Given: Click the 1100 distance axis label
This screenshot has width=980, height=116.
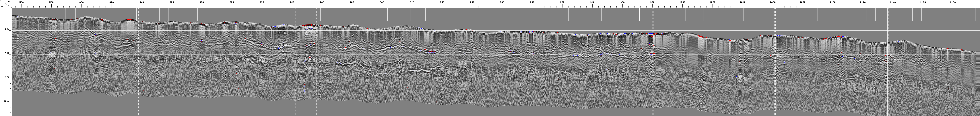Looking at the screenshot, I should 833,2.
